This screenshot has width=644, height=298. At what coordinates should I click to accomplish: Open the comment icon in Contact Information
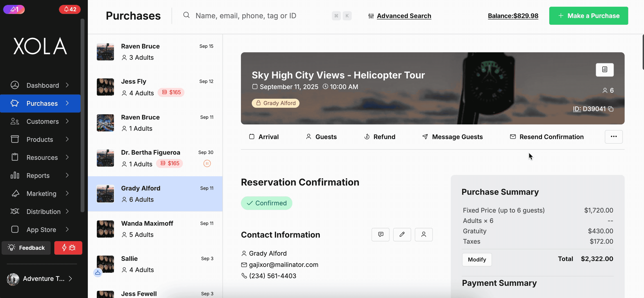coord(380,234)
